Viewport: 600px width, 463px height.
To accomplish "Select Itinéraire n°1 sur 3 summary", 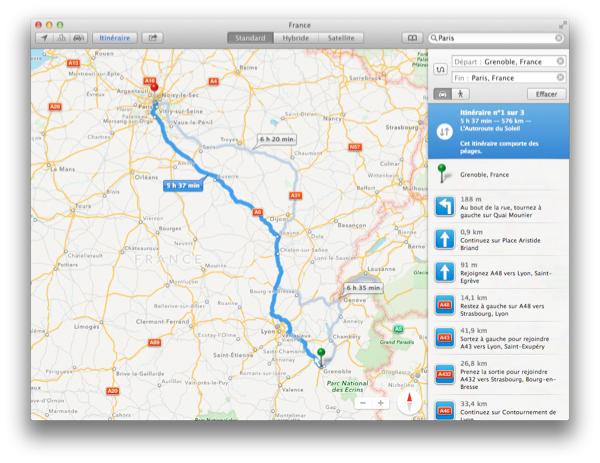I will [498, 131].
